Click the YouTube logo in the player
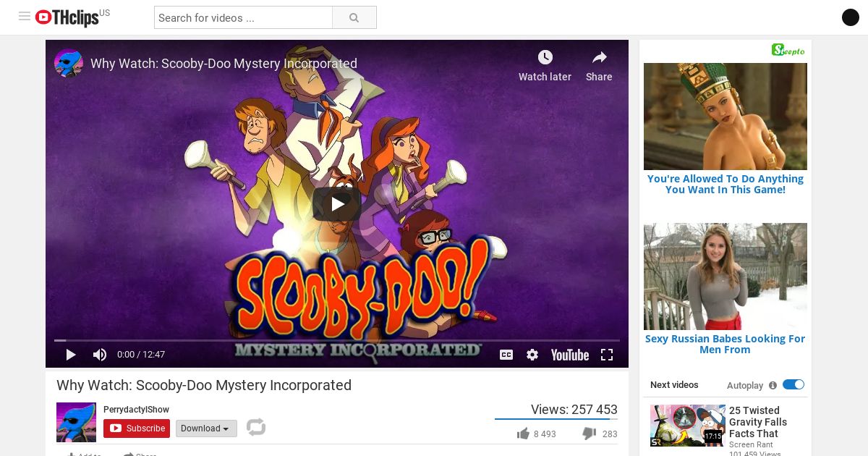868x456 pixels. (x=570, y=355)
